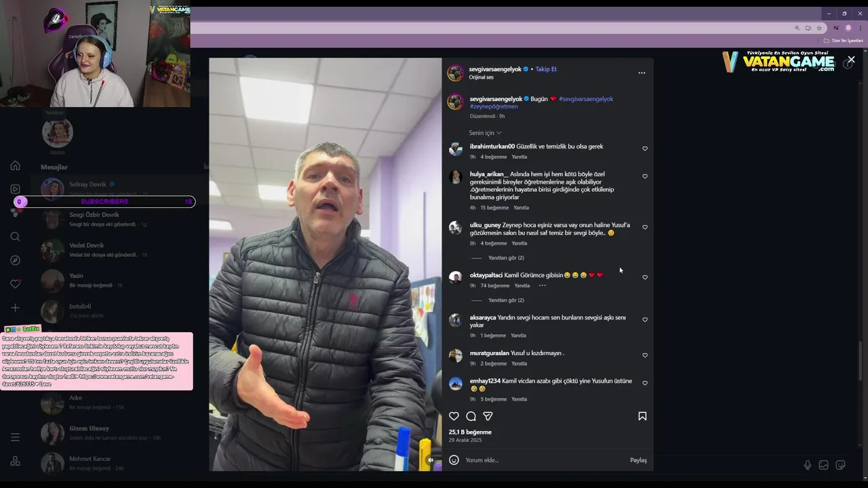
Task: Like ibrahimturkan00's comment
Action: pyautogui.click(x=645, y=148)
